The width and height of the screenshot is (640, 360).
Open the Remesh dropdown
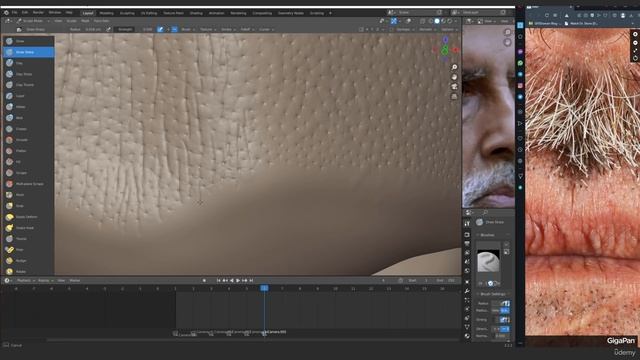click(427, 29)
